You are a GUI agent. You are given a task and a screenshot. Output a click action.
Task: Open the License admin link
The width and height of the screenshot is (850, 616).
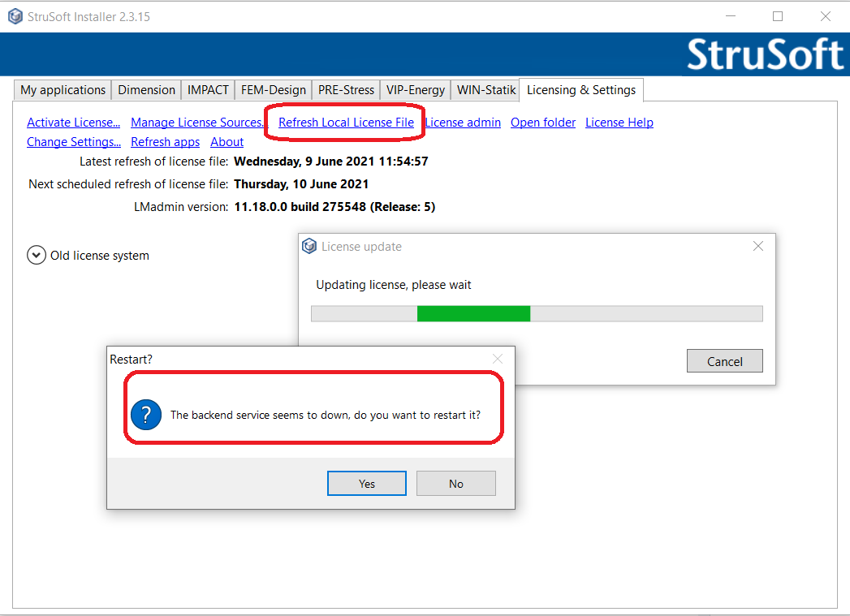(463, 123)
